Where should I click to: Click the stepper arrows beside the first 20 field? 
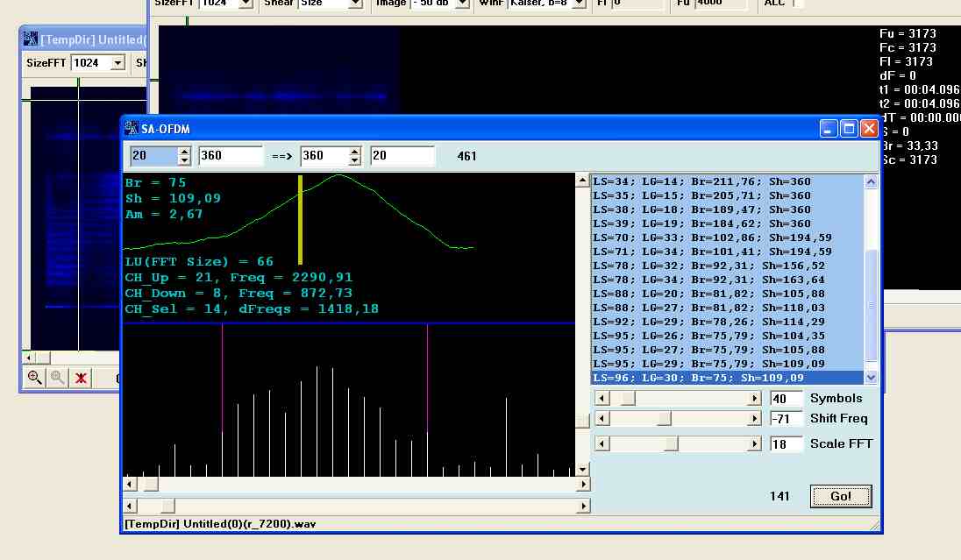pos(184,156)
